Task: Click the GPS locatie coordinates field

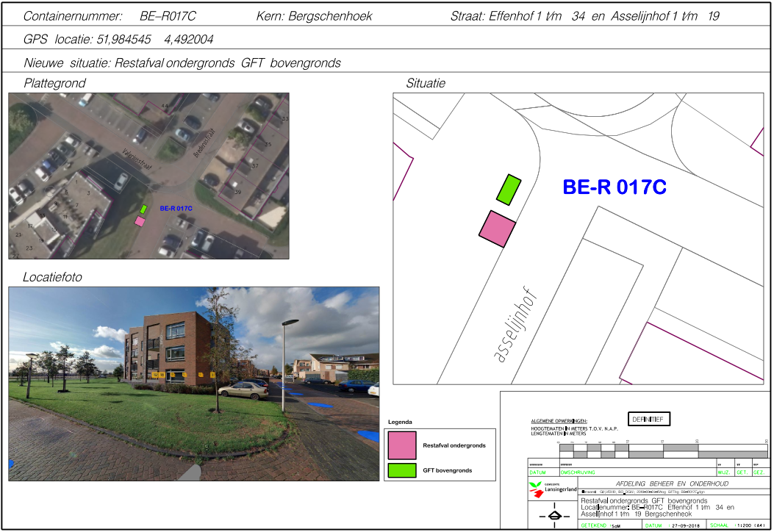Action: [119, 39]
